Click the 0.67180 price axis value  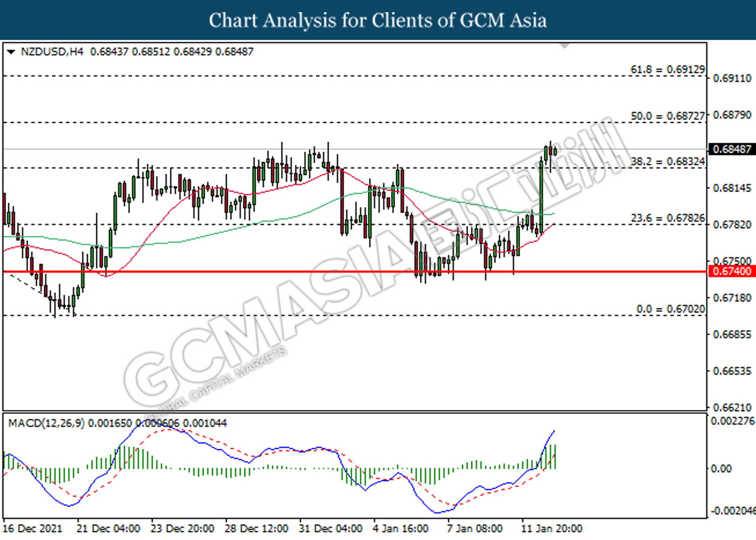732,297
